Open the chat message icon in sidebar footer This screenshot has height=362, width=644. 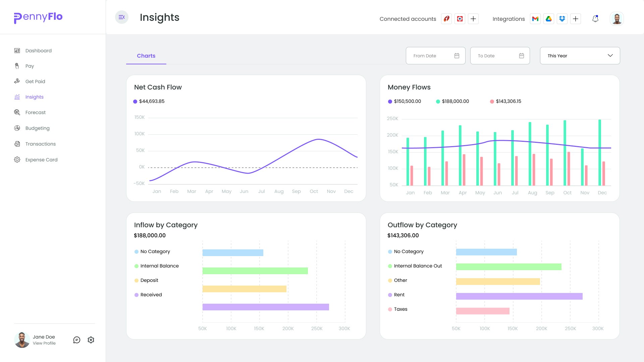(77, 340)
